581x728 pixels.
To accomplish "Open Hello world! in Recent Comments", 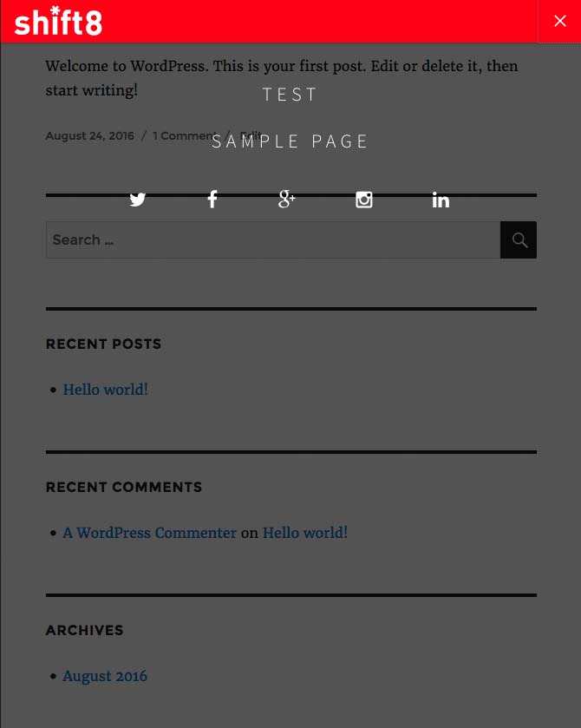I will (x=304, y=533).
